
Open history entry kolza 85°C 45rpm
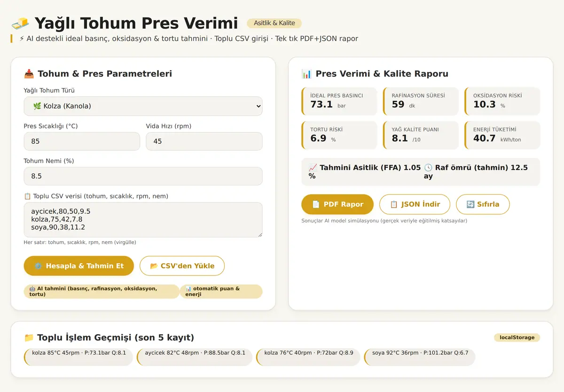pos(78,357)
